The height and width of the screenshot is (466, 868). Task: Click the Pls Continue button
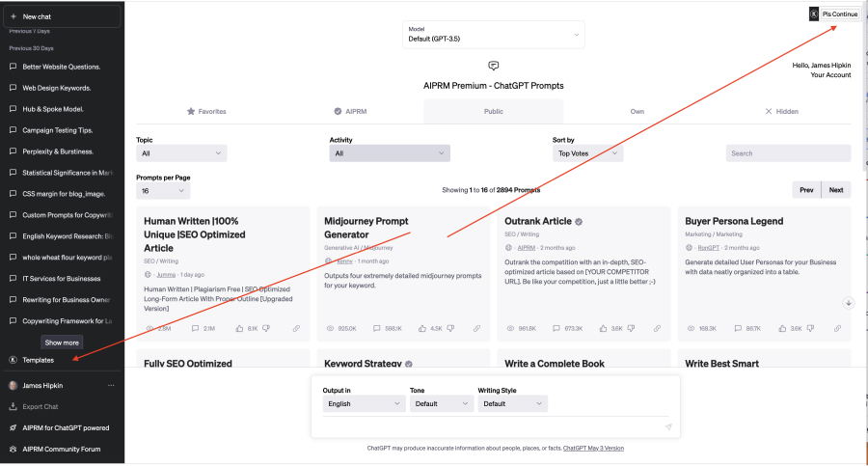pyautogui.click(x=840, y=14)
